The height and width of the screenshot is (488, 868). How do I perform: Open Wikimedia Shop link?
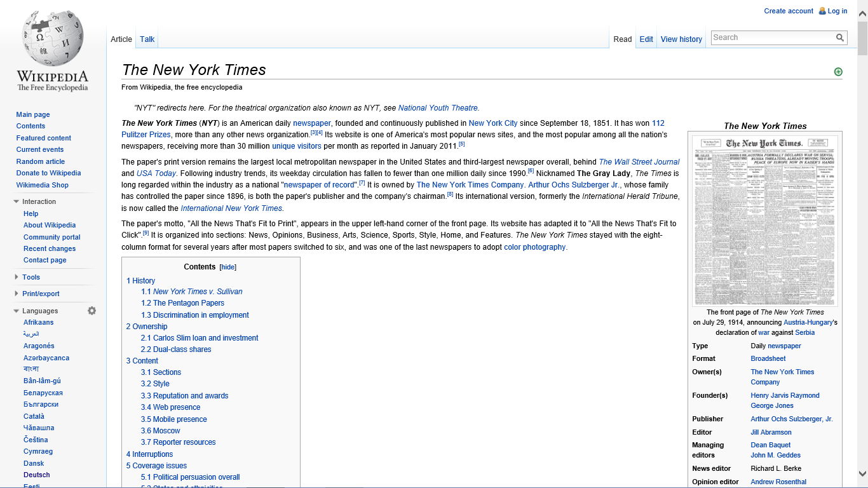(43, 185)
